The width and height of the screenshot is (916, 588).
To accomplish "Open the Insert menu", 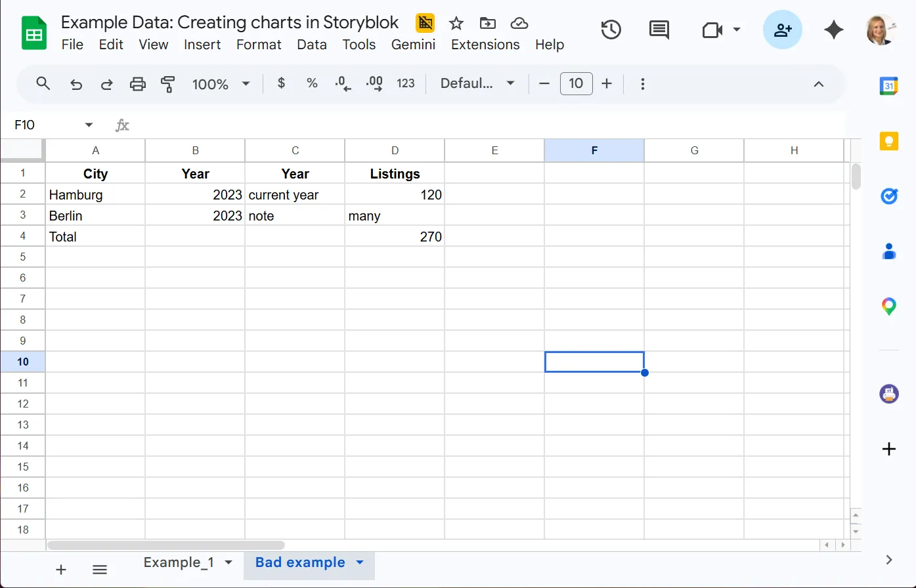I will [x=202, y=45].
